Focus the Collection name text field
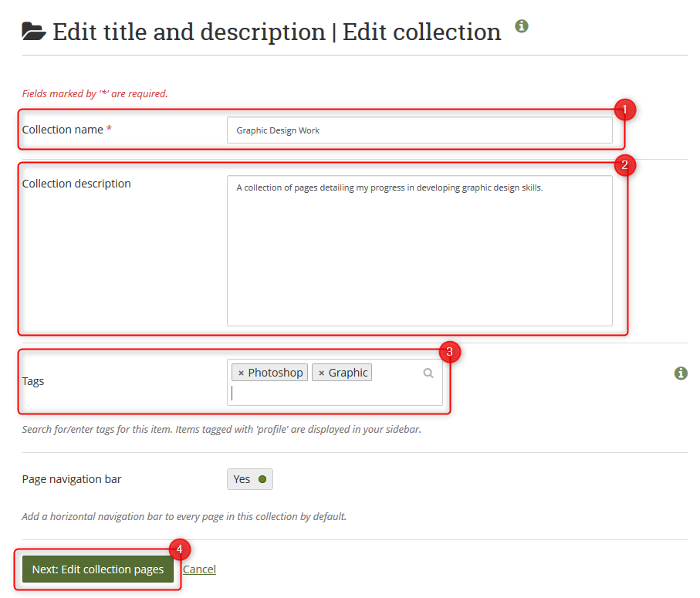 tap(419, 130)
